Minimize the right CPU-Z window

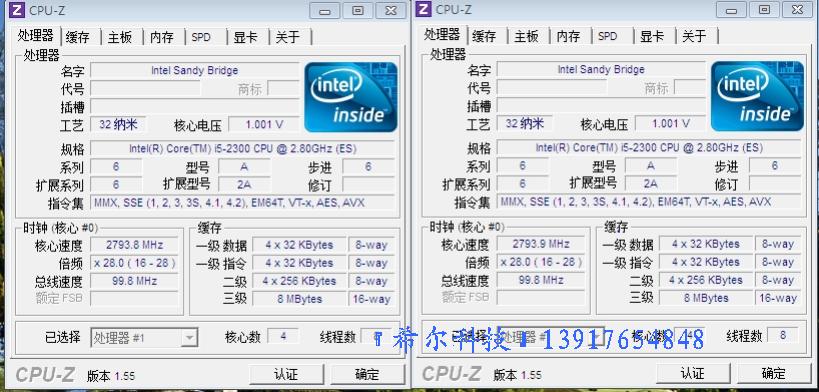[732, 9]
